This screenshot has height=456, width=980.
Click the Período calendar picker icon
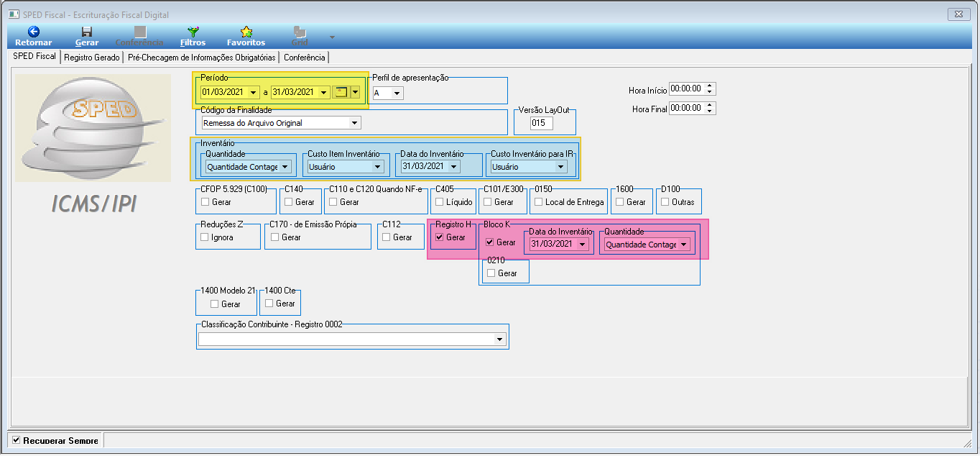[341, 92]
